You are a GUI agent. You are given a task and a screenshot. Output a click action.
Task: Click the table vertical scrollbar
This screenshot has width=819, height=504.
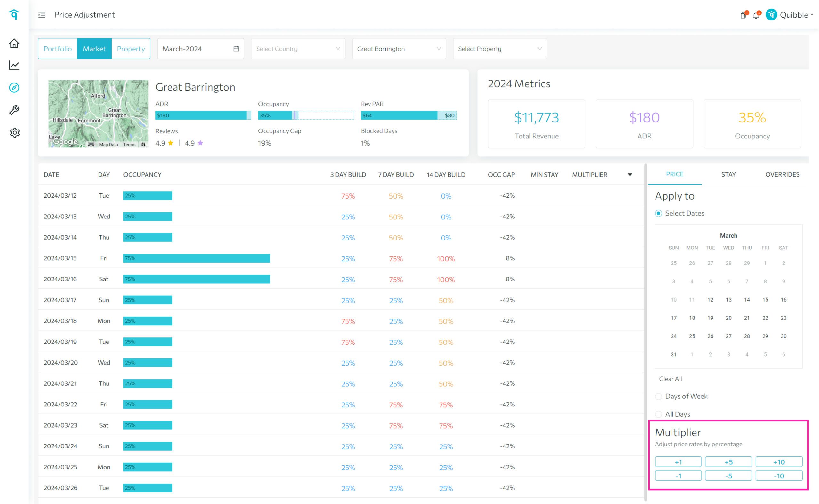coord(646,332)
